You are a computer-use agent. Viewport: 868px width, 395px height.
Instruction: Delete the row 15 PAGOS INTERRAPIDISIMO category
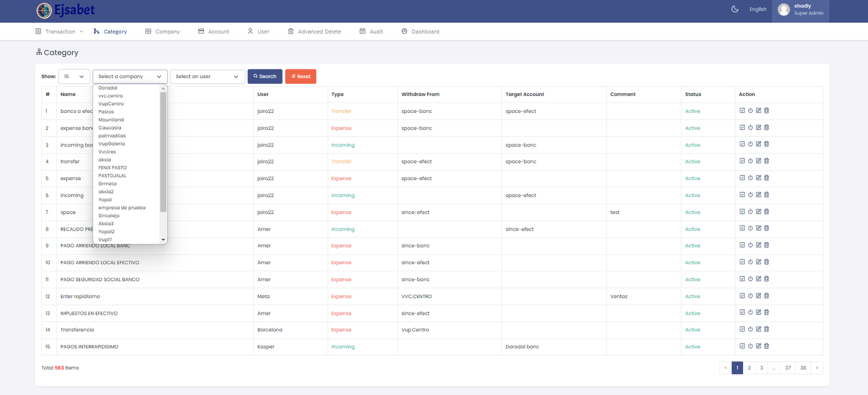(x=767, y=346)
